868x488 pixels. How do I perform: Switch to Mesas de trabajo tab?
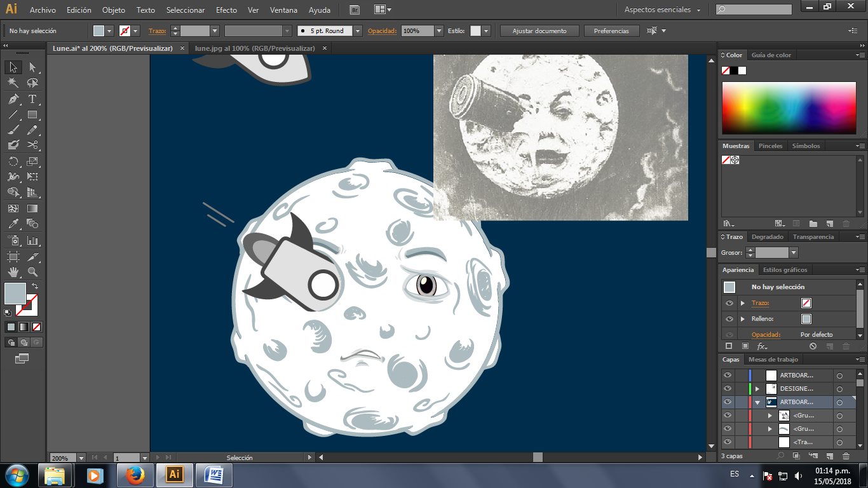point(773,360)
